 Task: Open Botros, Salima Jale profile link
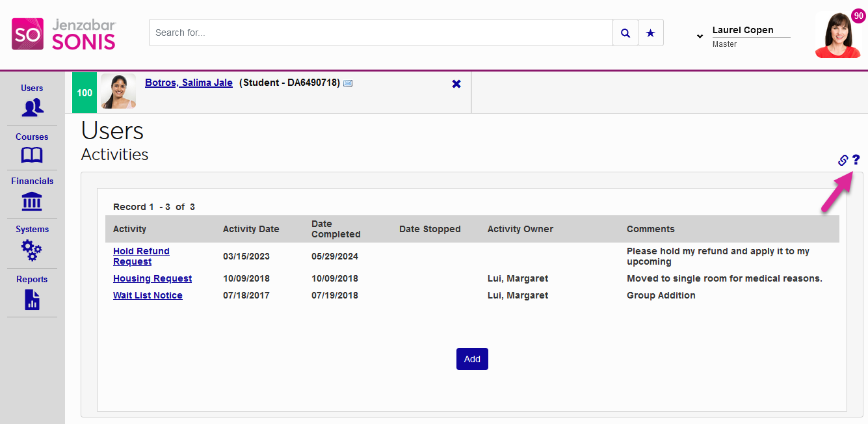189,83
